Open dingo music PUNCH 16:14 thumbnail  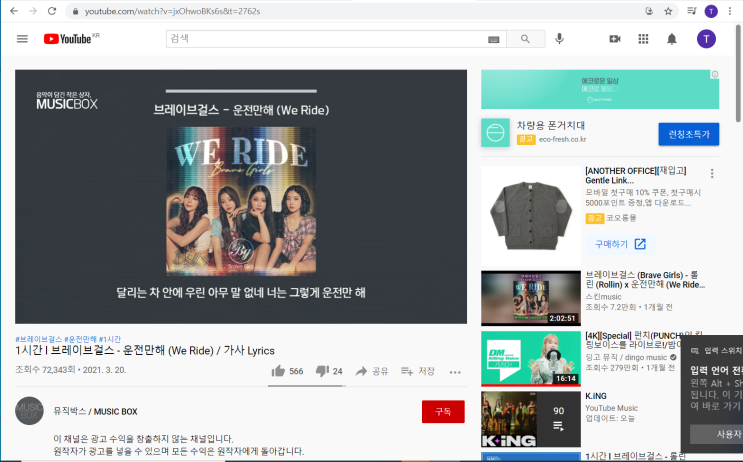tap(531, 358)
